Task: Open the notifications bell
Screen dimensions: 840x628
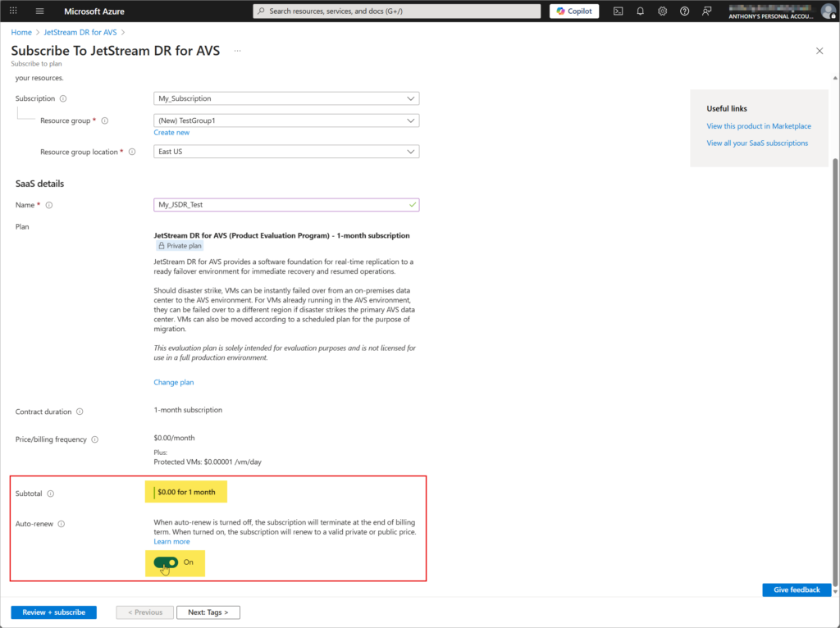Action: [x=640, y=11]
